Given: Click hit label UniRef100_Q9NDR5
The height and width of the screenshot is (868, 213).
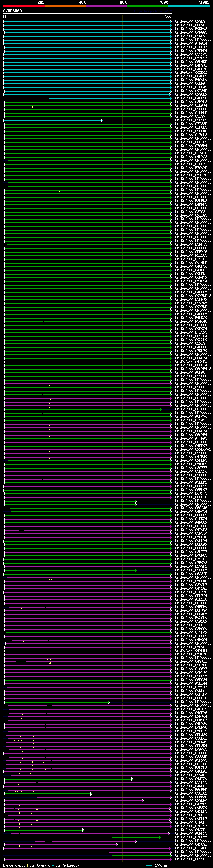Looking at the screenshot, I should [x=191, y=460].
